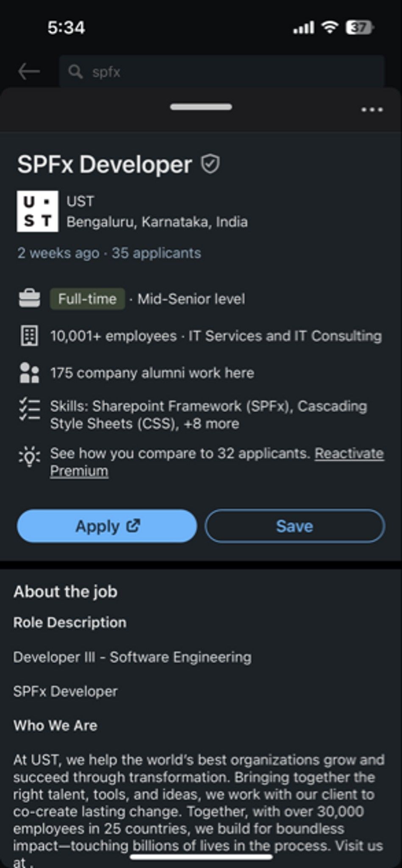The width and height of the screenshot is (402, 868).
Task: Tap the sheet drag handle bar
Action: pos(201,107)
